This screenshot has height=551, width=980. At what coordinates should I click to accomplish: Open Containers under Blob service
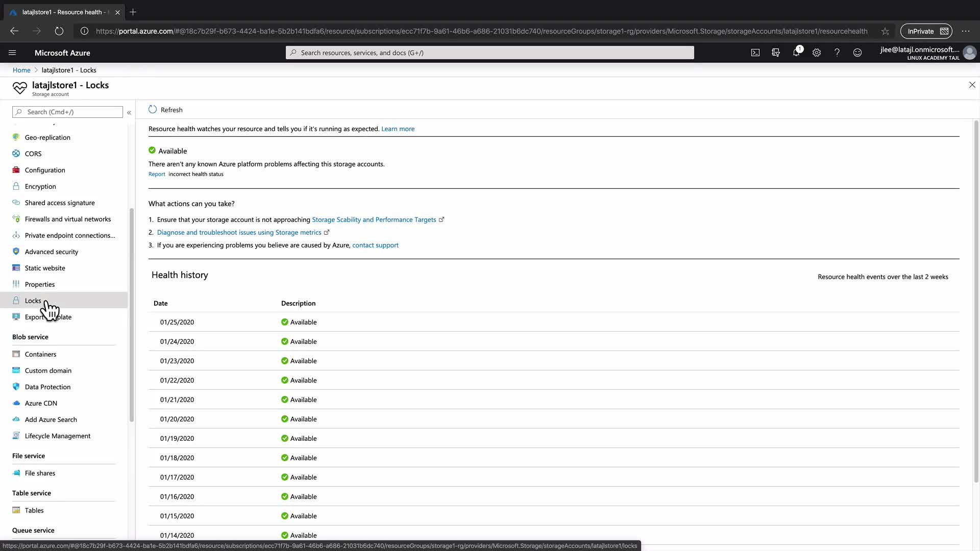(x=40, y=354)
